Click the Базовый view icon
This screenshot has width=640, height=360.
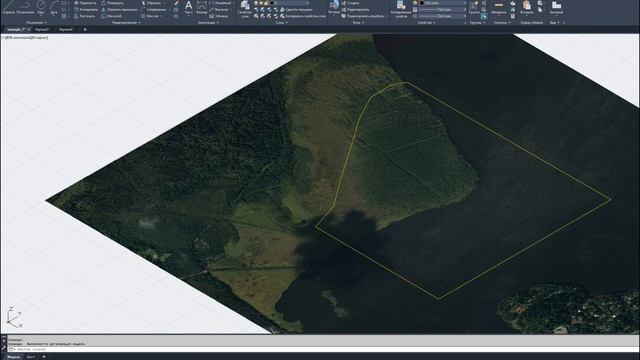coord(556,7)
